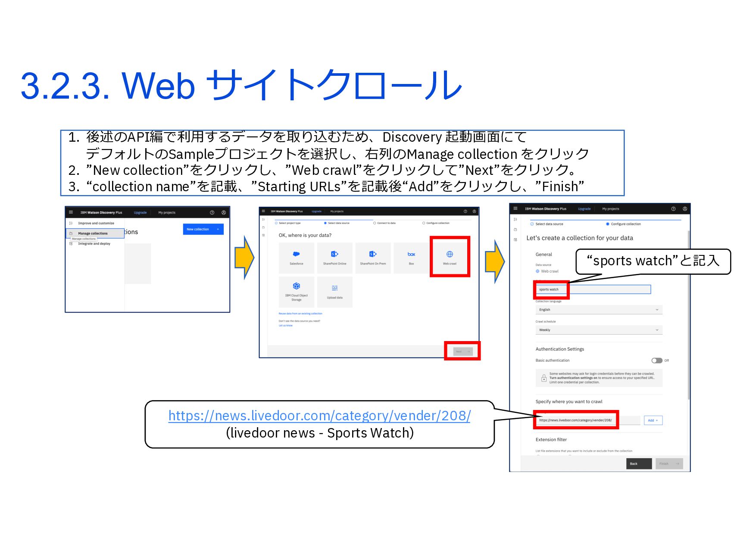Open hamburger menu on data source page
This screenshot has height=534, width=756.
[x=263, y=211]
